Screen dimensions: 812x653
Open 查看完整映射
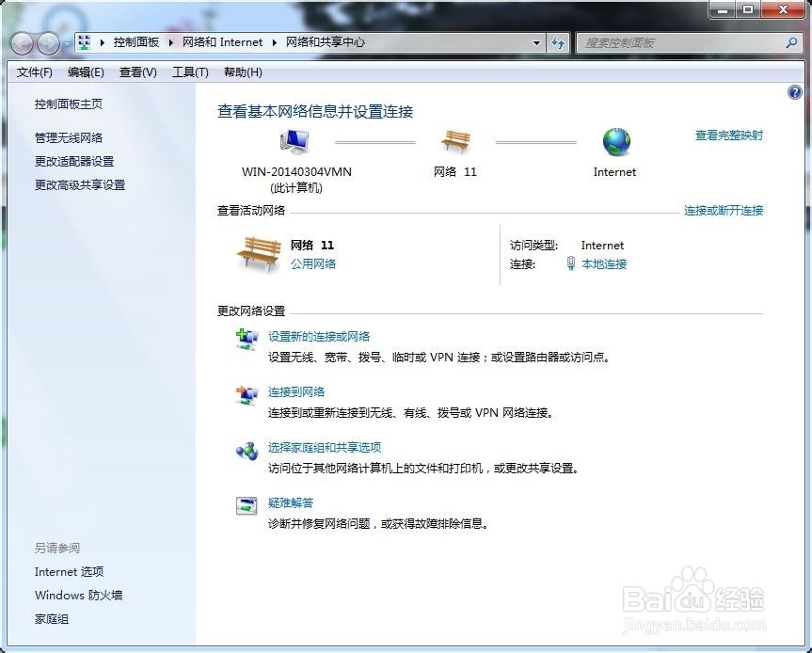(727, 135)
